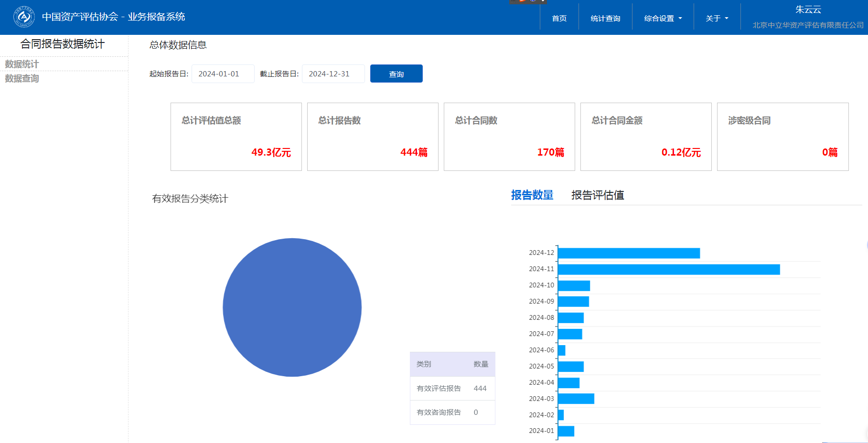Click the 总计合同金额 summary card
868x443 pixels.
coord(646,137)
